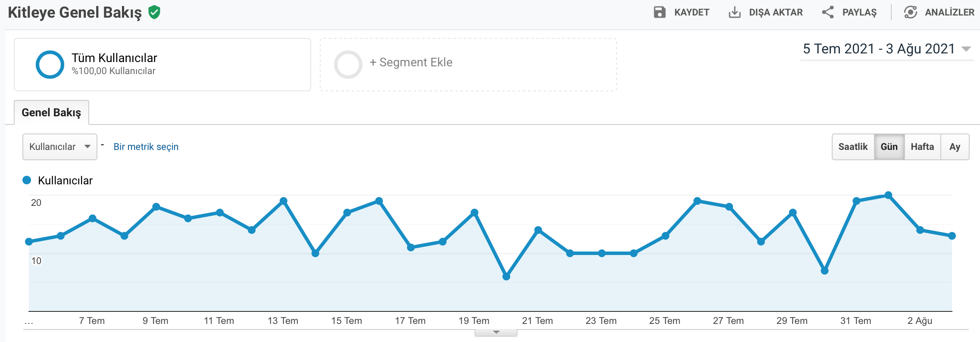Open the ANALİZLER insights icon
Screen dimensions: 980x342
click(x=910, y=12)
